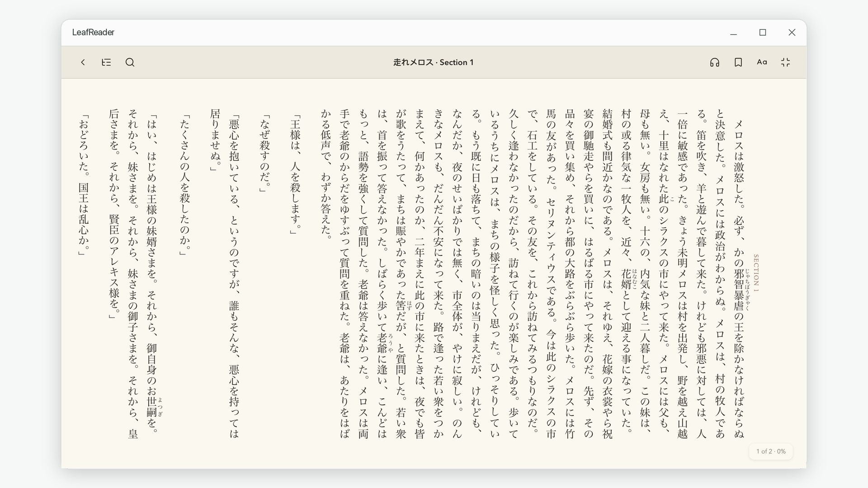868x488 pixels.
Task: Click the vertical 'SECTION 1' heading
Action: point(756,273)
